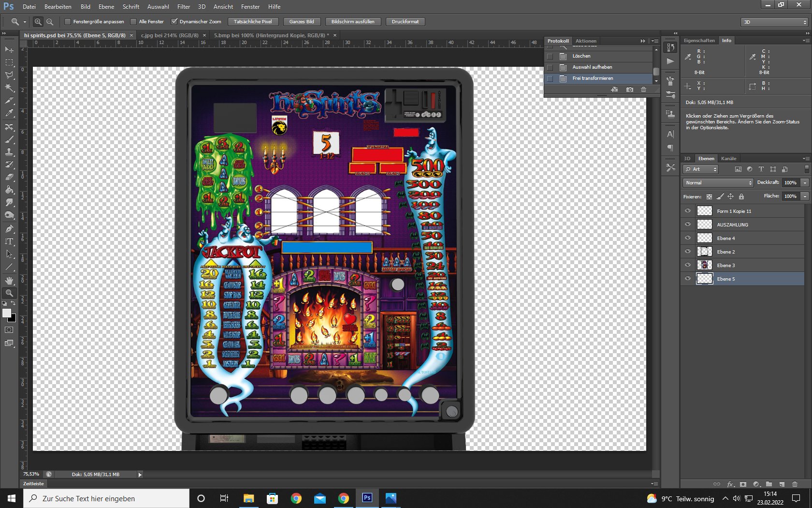Click the Ganzes Bild button
Image resolution: width=812 pixels, height=508 pixels.
302,22
